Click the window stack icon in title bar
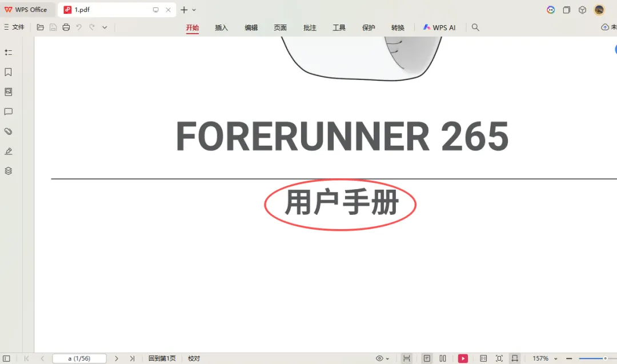The height and width of the screenshot is (364, 617). (567, 10)
